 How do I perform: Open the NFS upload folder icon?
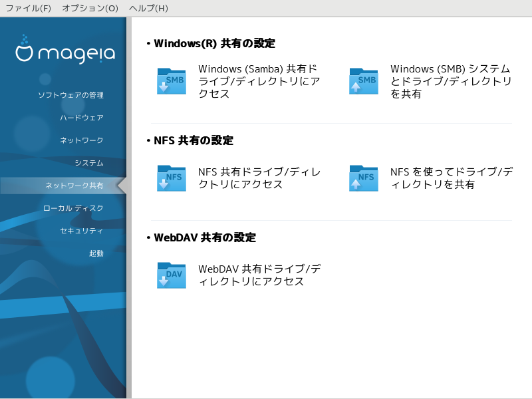coord(364,178)
